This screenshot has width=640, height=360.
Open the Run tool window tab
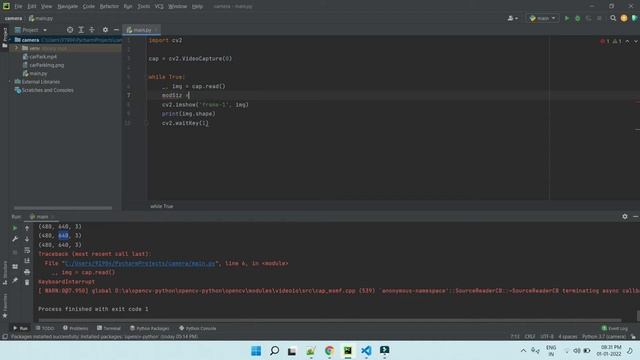(x=20, y=328)
